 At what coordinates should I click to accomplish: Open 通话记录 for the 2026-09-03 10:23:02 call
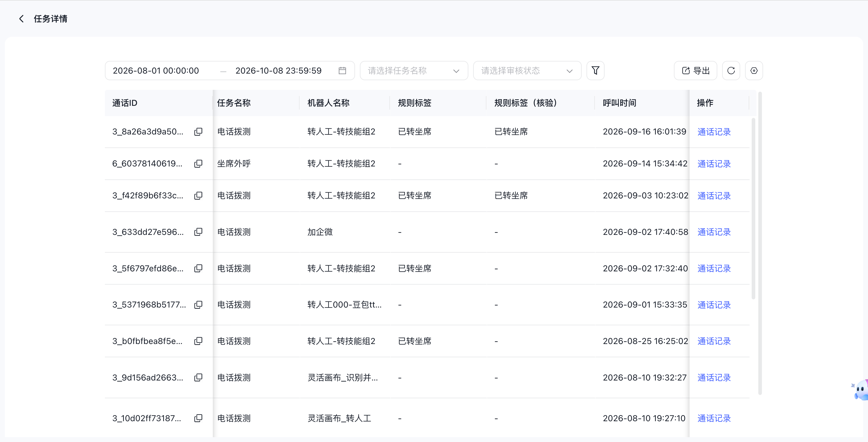714,196
